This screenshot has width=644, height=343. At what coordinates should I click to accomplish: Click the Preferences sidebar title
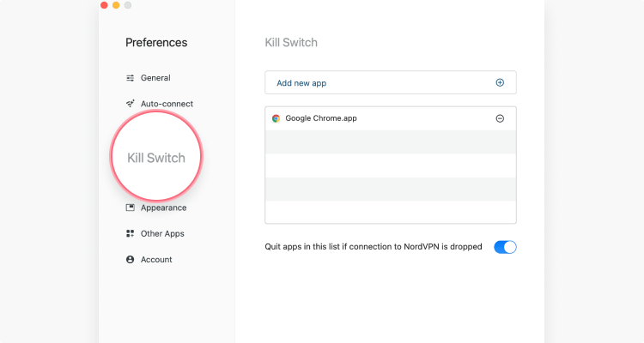[156, 42]
